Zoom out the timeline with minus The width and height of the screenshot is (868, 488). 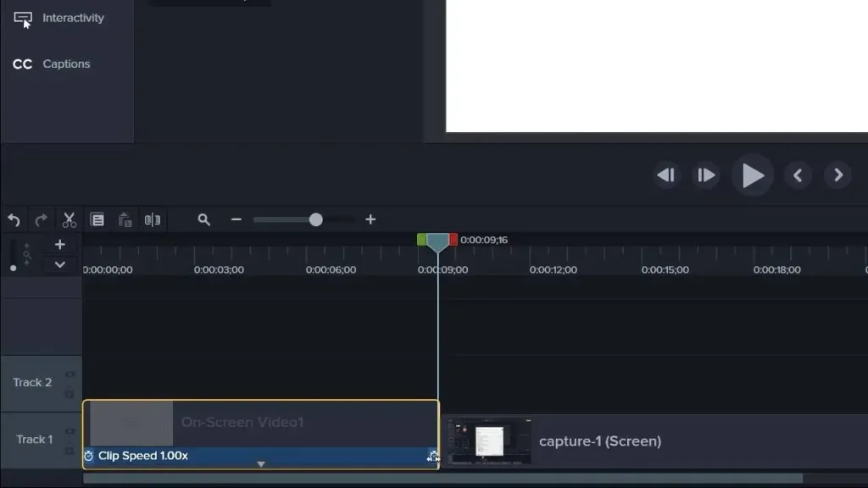pyautogui.click(x=236, y=219)
